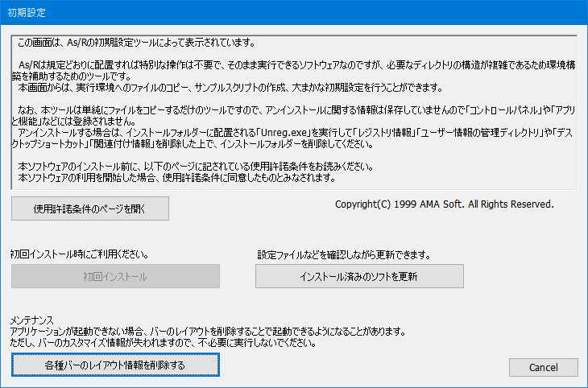588x388 pixels.
Task: Click the AMA Soft copyright text
Action: pyautogui.click(x=444, y=204)
